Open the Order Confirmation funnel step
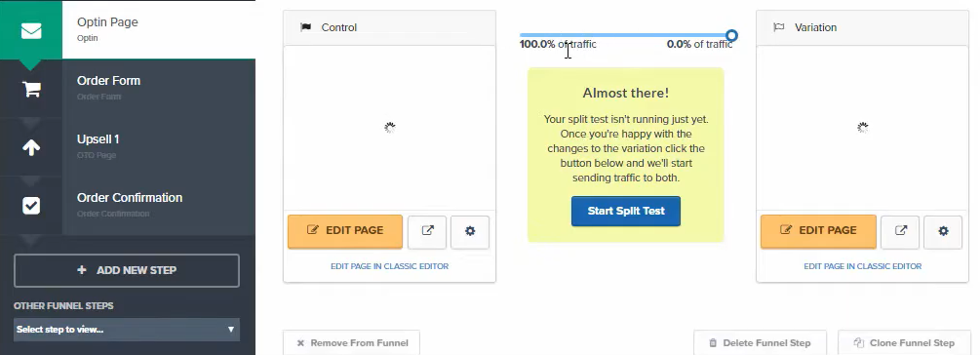The height and width of the screenshot is (355, 980). click(x=128, y=205)
